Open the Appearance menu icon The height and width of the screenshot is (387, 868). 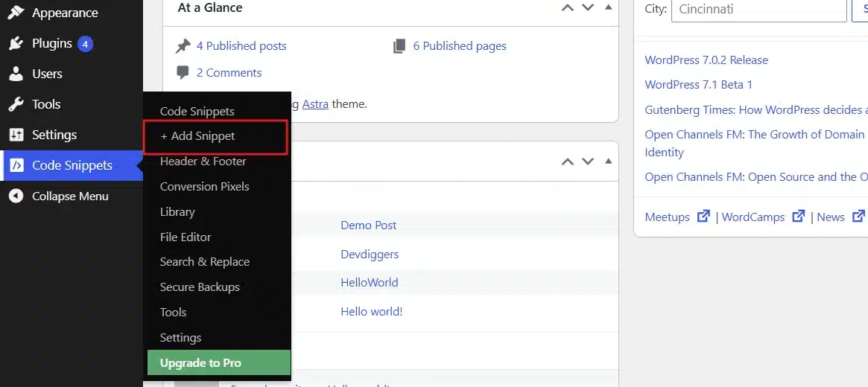16,12
